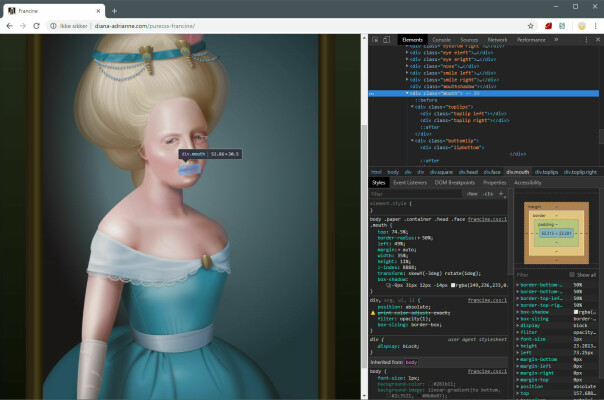Select the Styles pane tab

[379, 183]
